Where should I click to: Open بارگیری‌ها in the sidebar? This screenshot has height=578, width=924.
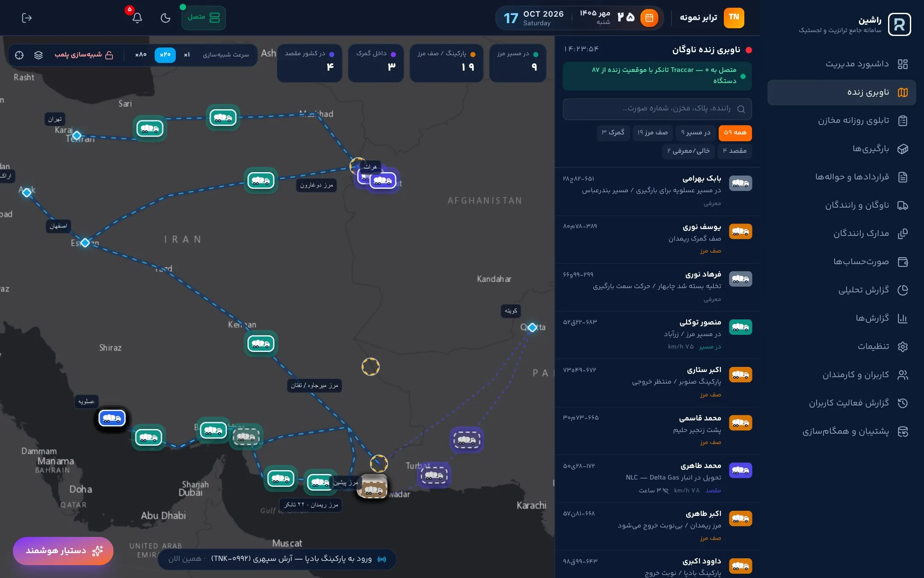click(842, 149)
